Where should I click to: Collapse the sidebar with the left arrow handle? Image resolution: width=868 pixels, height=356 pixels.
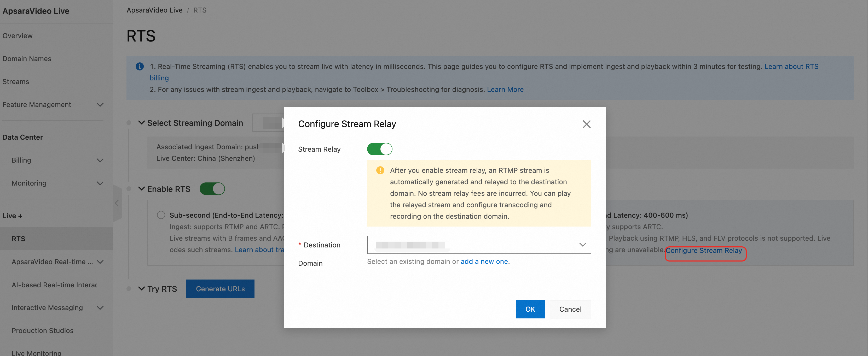pyautogui.click(x=117, y=203)
